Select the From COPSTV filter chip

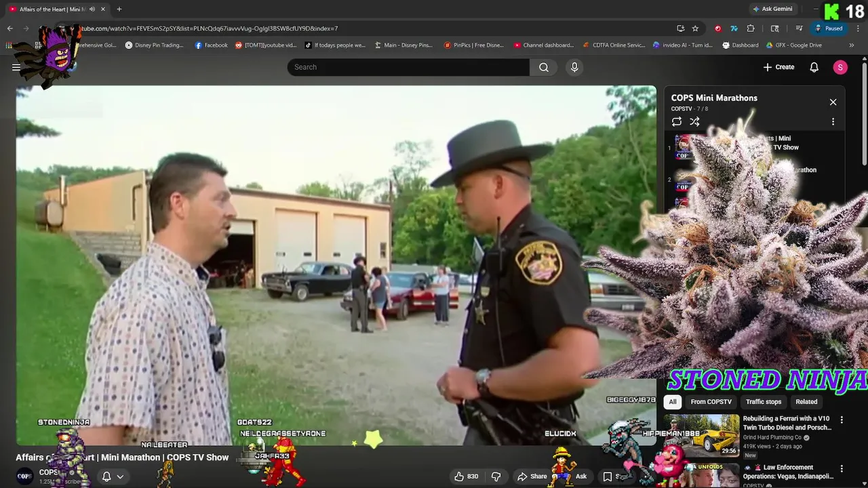(x=711, y=402)
